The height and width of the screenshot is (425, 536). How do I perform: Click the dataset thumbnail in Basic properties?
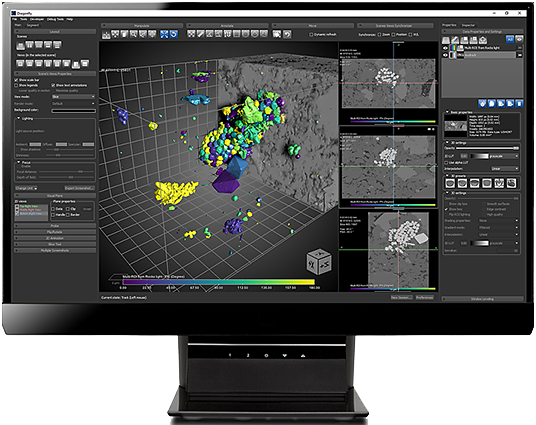(x=455, y=125)
